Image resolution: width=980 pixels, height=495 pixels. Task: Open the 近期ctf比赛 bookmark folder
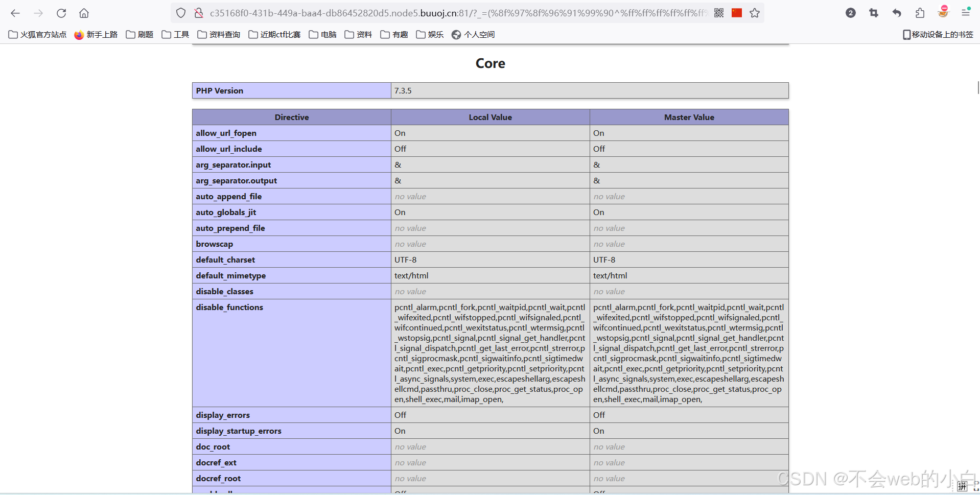pos(274,35)
